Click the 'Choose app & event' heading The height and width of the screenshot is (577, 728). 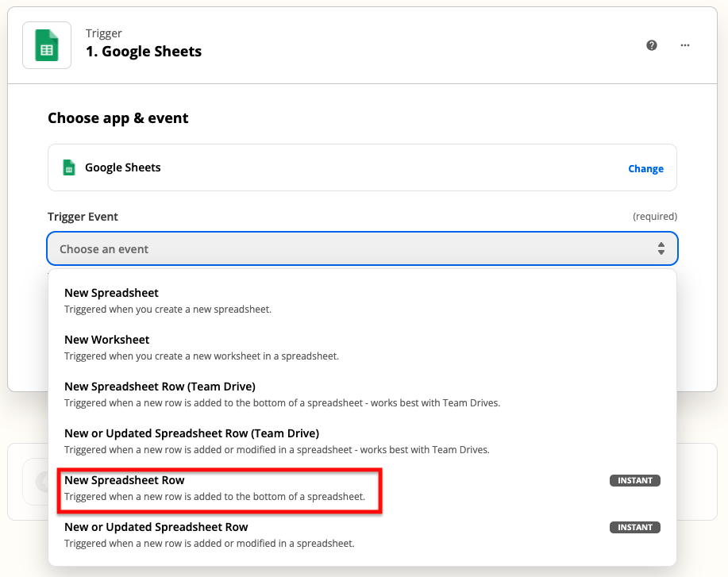coord(118,118)
